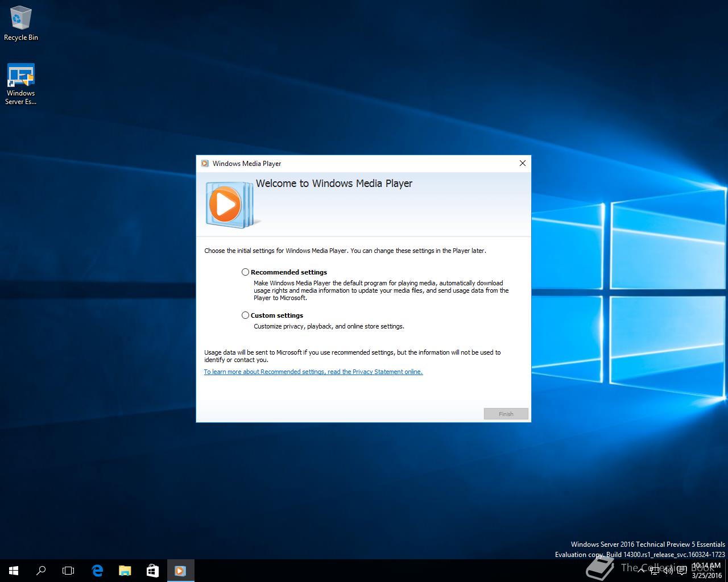Open the volume tray icon
The width and height of the screenshot is (728, 582).
pos(669,571)
